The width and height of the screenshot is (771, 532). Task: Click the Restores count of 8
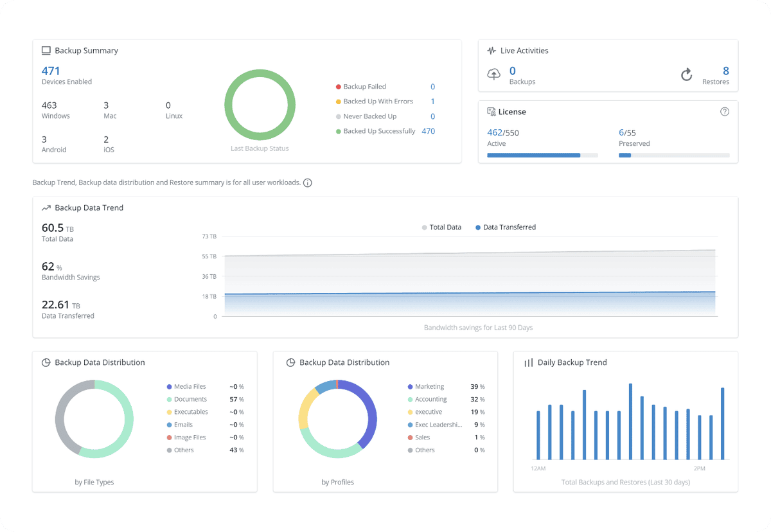tap(725, 72)
